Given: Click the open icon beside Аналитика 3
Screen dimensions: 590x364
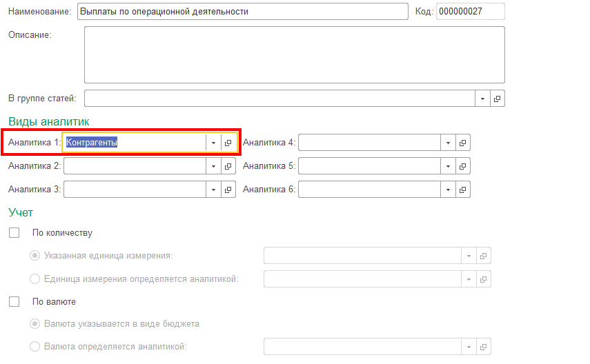Looking at the screenshot, I should (228, 189).
